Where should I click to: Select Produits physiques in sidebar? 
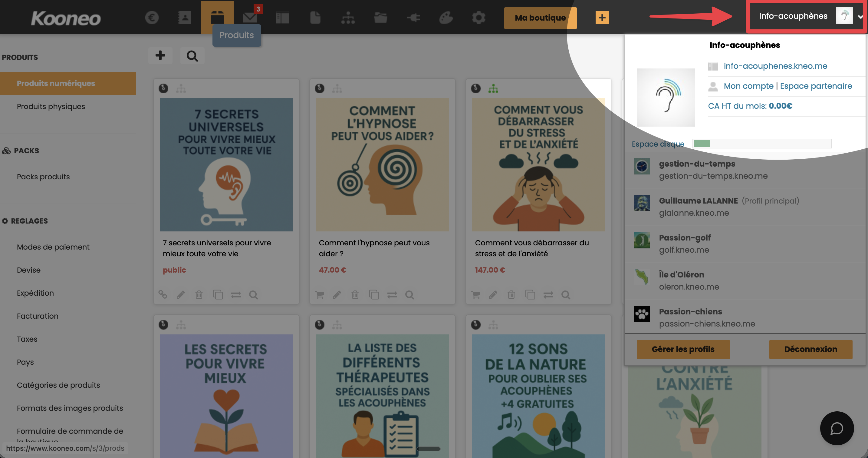click(51, 107)
